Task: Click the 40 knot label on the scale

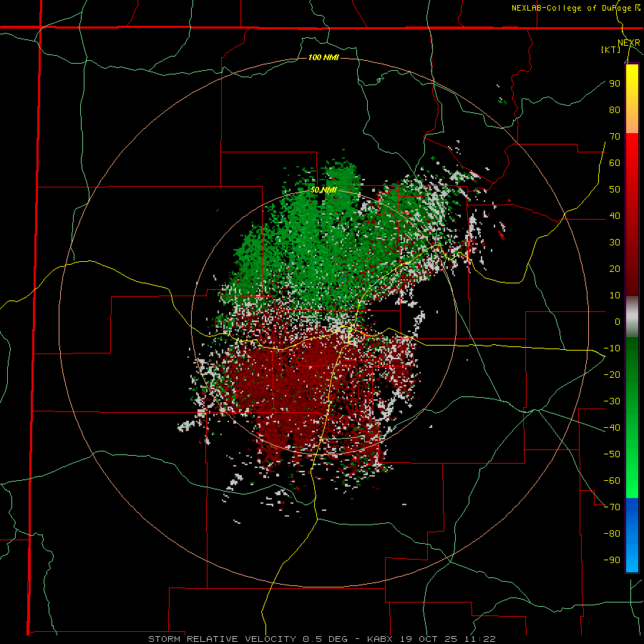Action: [x=615, y=215]
